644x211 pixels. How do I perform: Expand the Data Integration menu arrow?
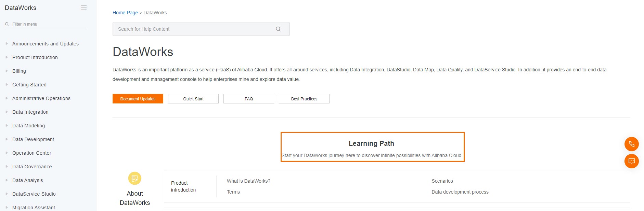tap(7, 112)
